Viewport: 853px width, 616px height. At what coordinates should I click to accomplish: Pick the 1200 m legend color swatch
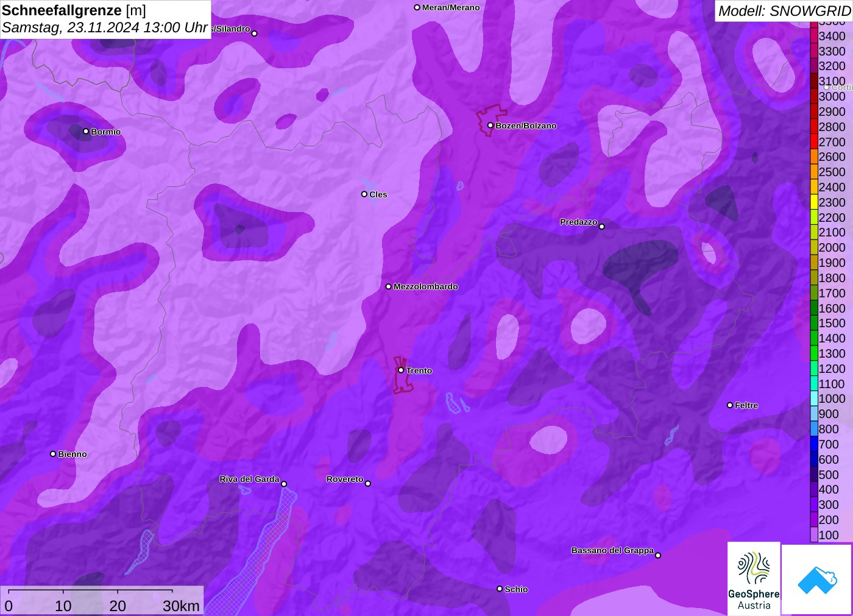click(814, 369)
